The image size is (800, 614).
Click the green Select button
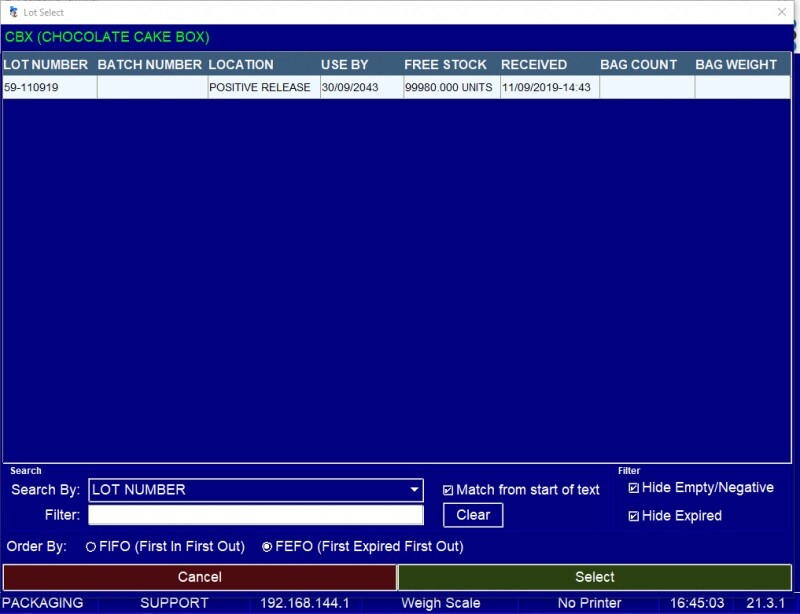tap(595, 577)
